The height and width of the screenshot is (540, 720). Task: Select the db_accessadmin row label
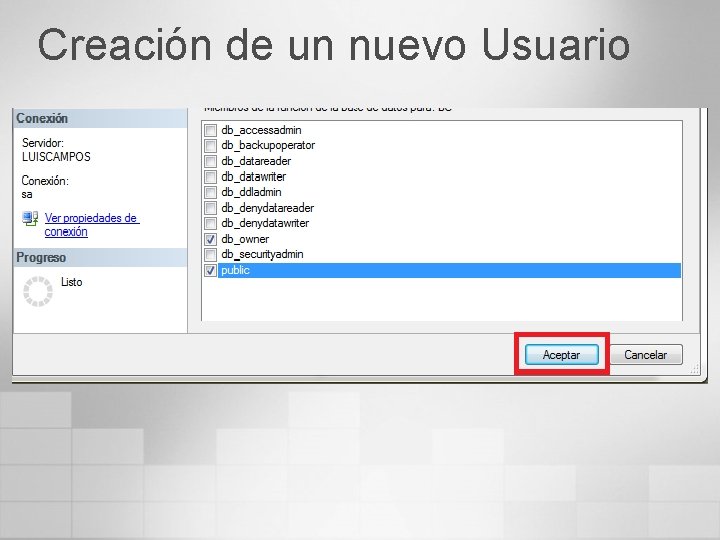click(x=261, y=130)
